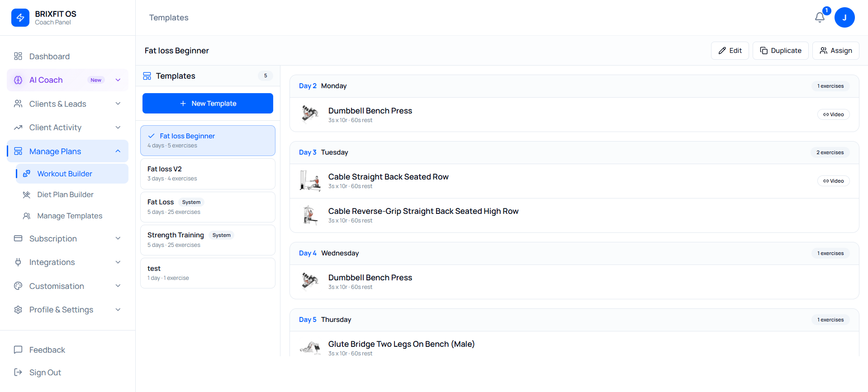This screenshot has height=392, width=868.
Task: Click New Template button
Action: click(x=208, y=104)
